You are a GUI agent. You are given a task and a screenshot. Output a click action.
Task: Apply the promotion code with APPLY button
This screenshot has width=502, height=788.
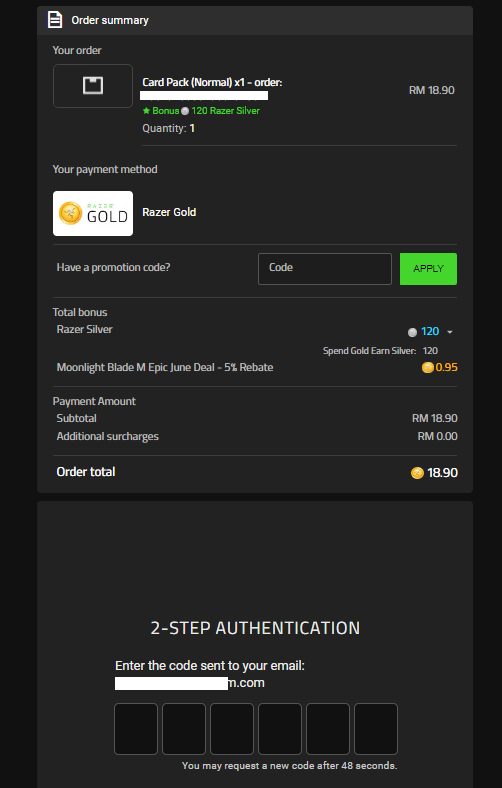tap(428, 269)
